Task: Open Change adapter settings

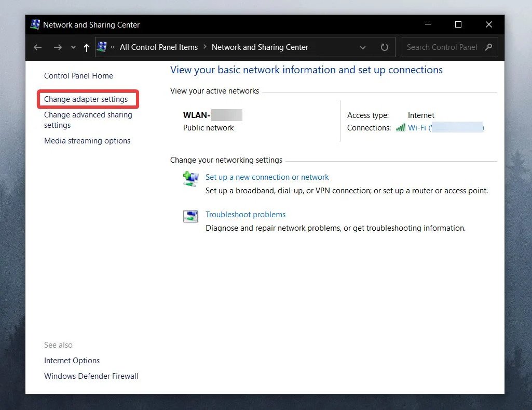Action: click(x=86, y=99)
